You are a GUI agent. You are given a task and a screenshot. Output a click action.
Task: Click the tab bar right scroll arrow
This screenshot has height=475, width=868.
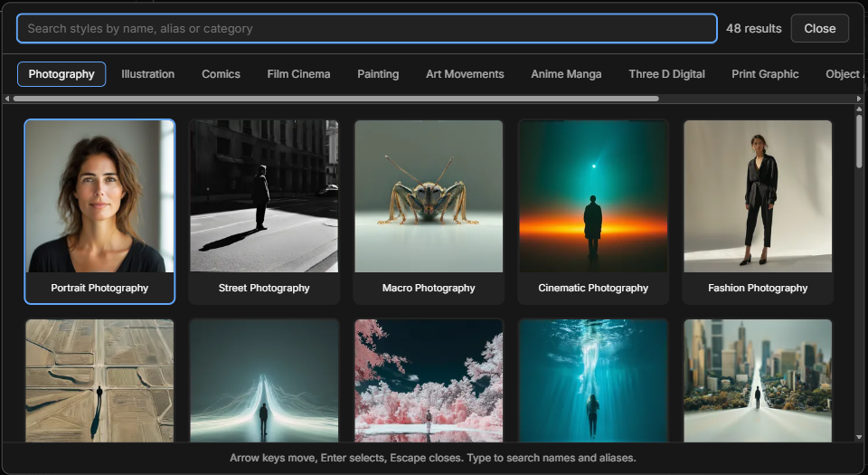point(859,99)
